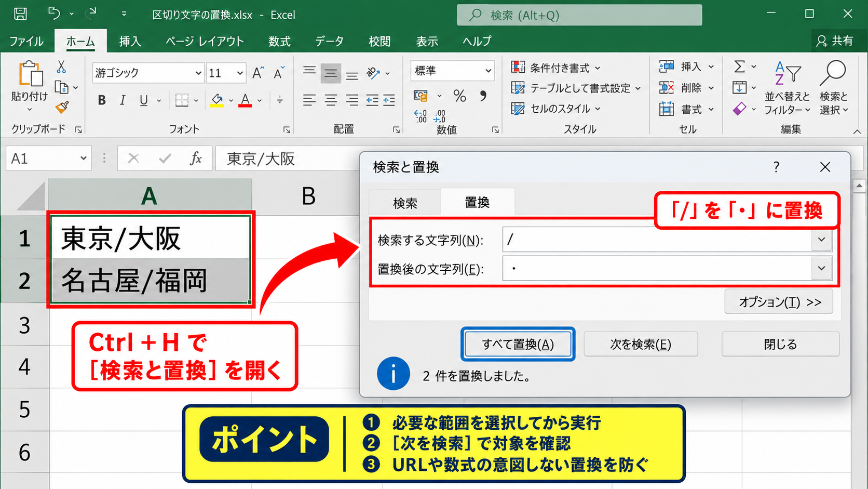Select the column A header

coord(150,196)
